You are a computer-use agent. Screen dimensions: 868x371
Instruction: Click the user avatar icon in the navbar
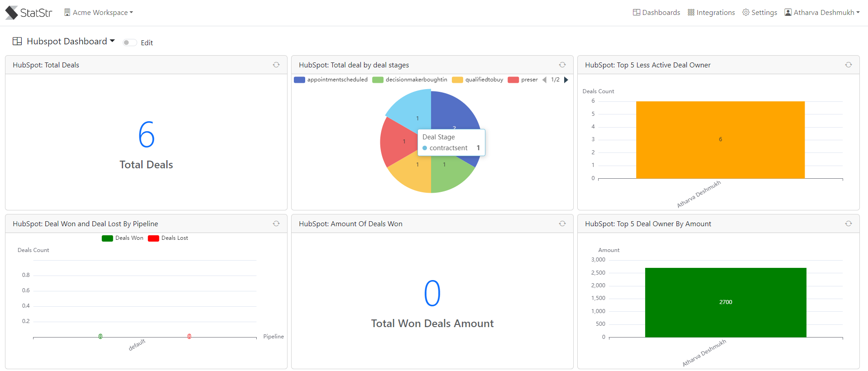[788, 13]
